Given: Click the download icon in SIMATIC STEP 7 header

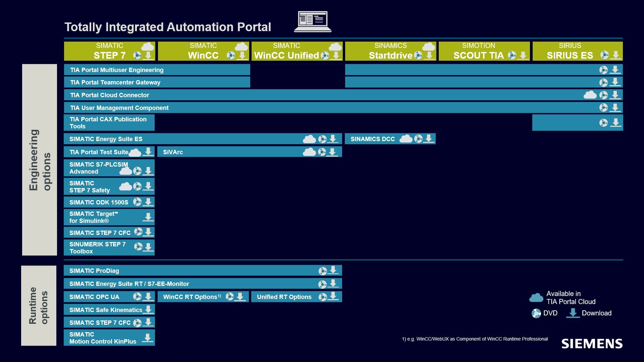Looking at the screenshot, I should pos(148,56).
